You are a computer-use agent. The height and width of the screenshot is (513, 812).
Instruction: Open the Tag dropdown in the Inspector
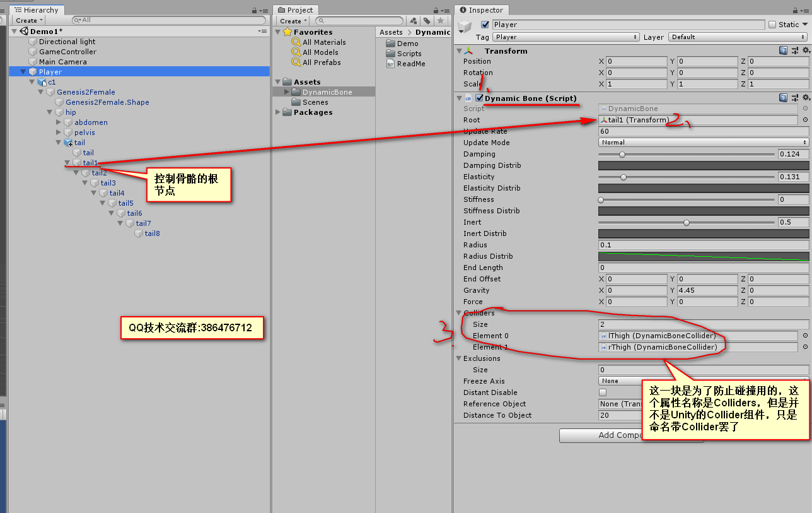564,37
